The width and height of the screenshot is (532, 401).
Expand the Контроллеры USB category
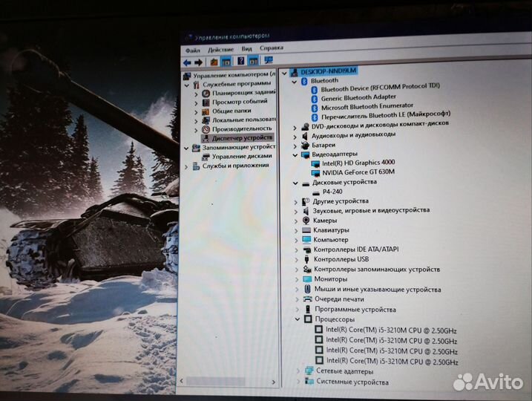[297, 260]
